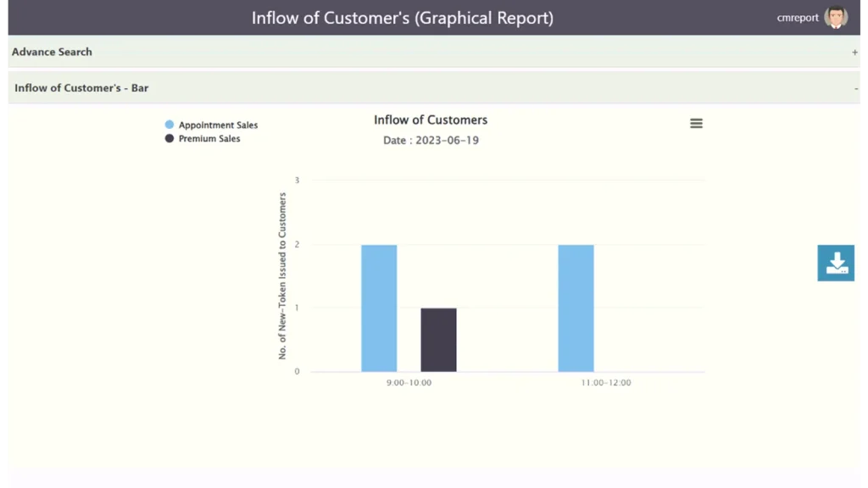Click the y-axis value 1
Screen dimensions: 868x488
pyautogui.click(x=297, y=308)
